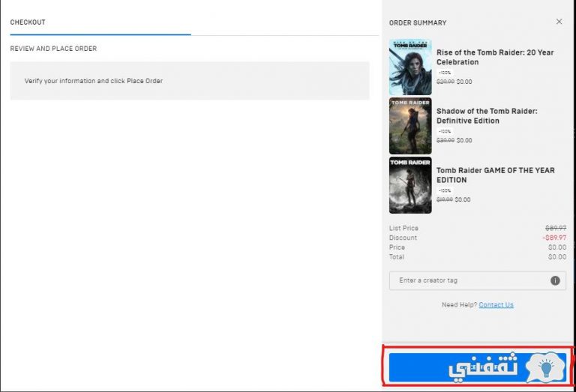This screenshot has height=392, width=576.
Task: Click the creator tag info icon
Action: tap(555, 280)
